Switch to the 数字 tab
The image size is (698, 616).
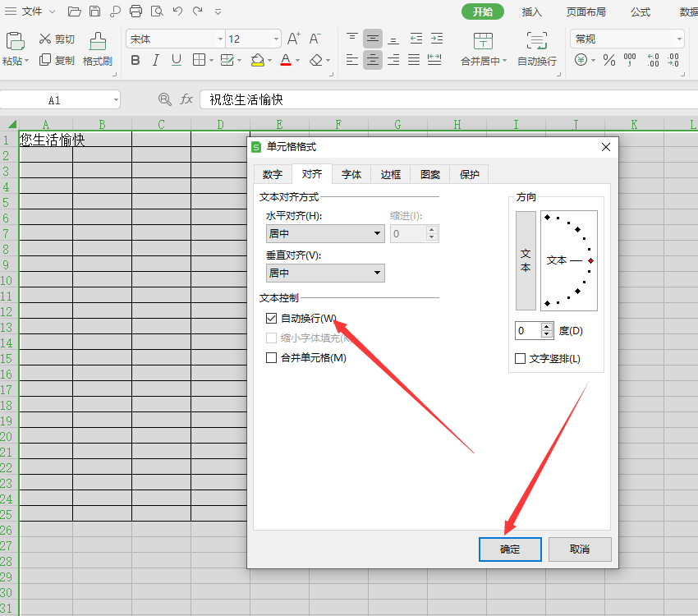273,174
